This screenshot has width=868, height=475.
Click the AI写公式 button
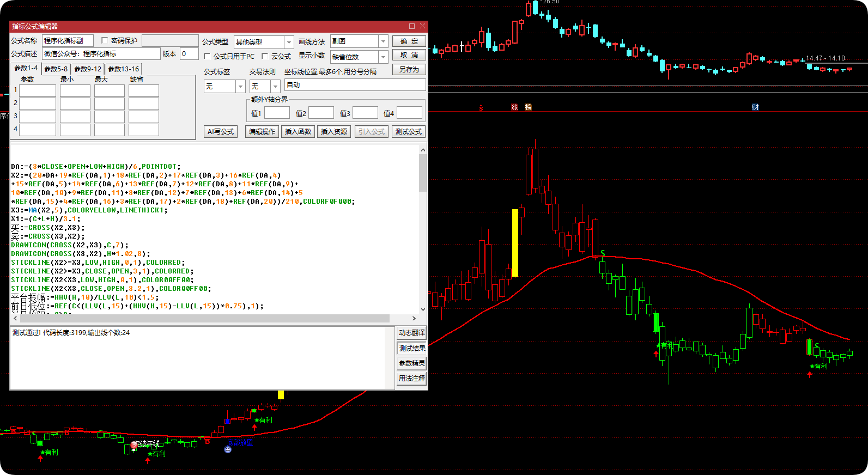[x=221, y=131]
